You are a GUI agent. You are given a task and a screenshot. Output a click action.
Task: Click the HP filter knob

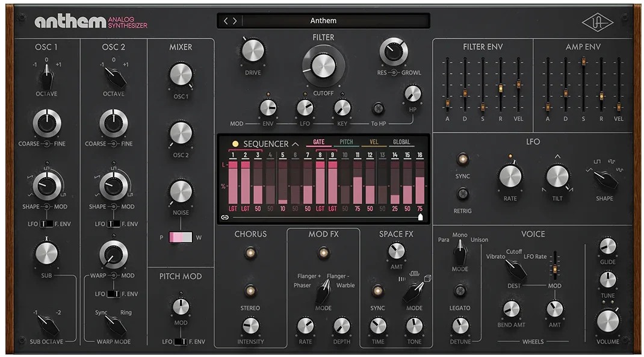click(x=412, y=94)
